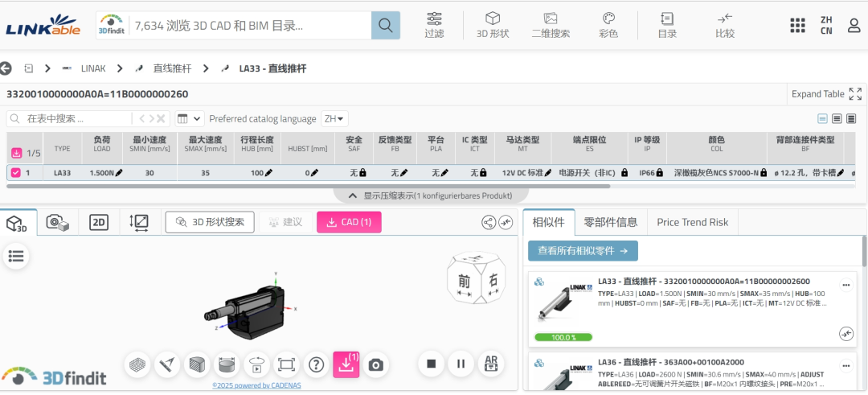Collapse the 显示压缩表示 table bar
The width and height of the screenshot is (868, 395).
coord(430,195)
